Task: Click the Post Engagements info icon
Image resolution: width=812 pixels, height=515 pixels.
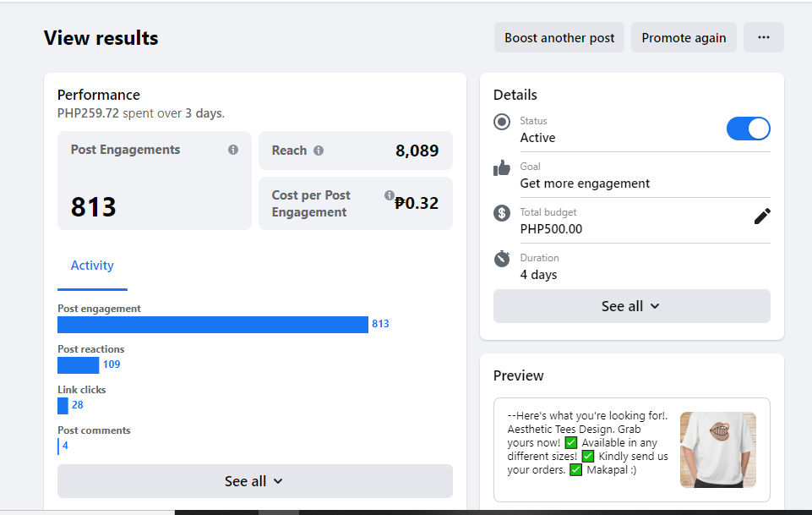Action: click(233, 150)
